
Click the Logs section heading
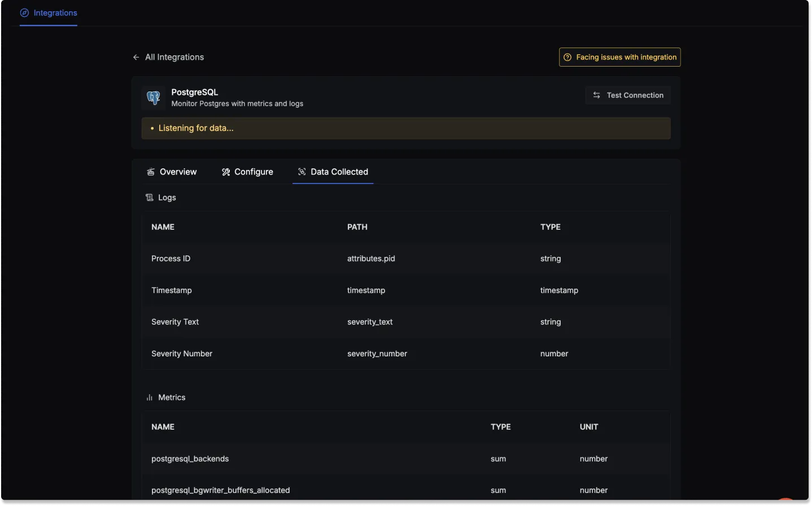click(167, 198)
